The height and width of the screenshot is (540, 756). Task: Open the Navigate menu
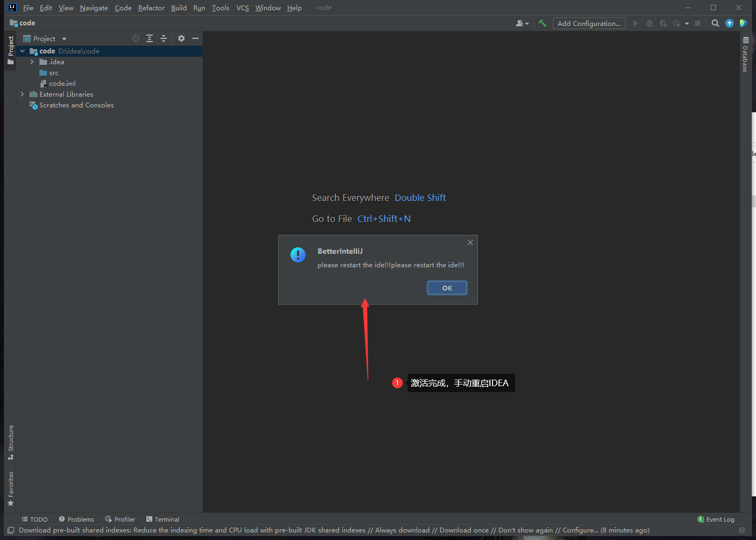[94, 8]
